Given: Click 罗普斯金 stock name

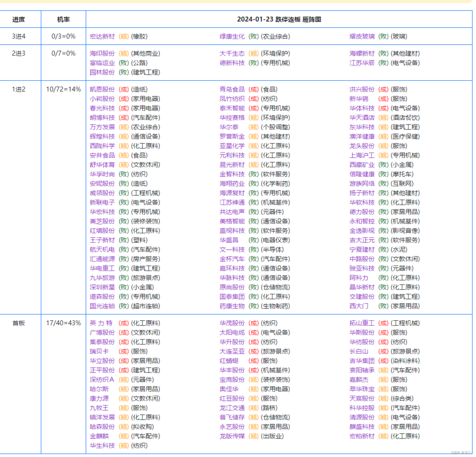Looking at the screenshot, I should click(x=232, y=136).
